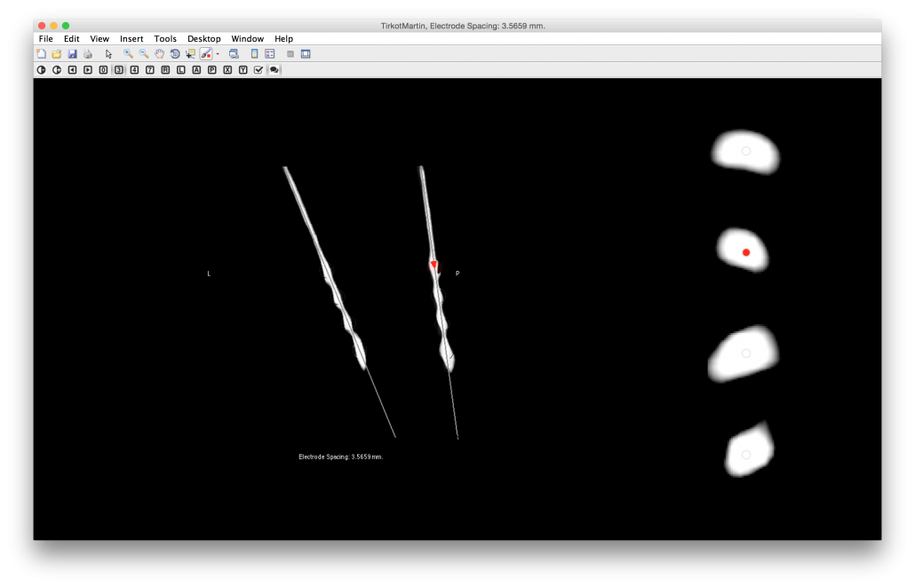Select the Edit Plot arrow tool
This screenshot has width=915, height=588.
(x=108, y=53)
